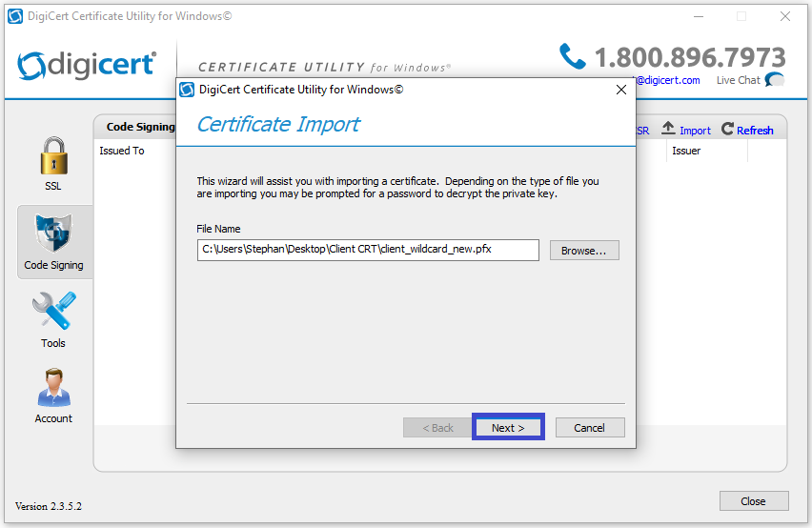
Task: Click the 1.800.896.7973 phone number
Action: click(690, 57)
